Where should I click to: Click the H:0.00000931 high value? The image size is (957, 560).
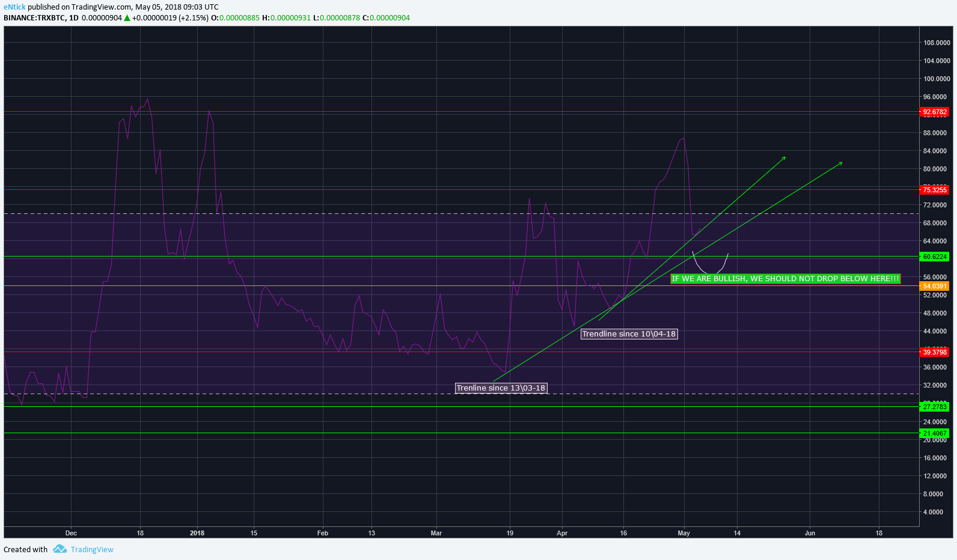pos(286,18)
